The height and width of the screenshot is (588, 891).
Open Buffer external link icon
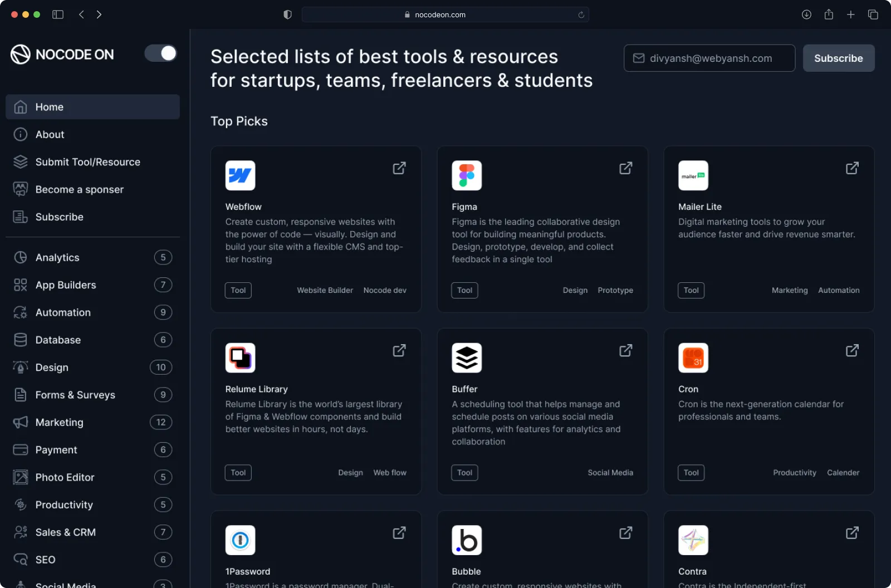coord(626,350)
